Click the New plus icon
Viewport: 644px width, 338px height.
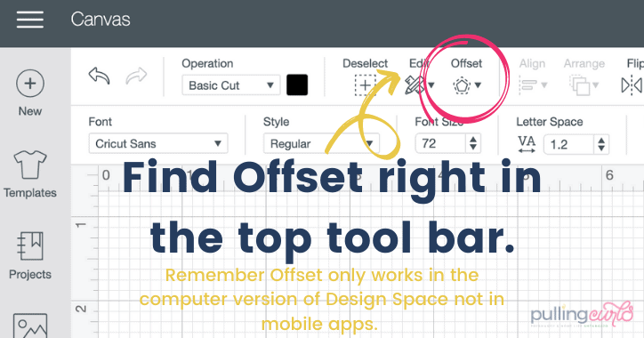click(x=30, y=84)
